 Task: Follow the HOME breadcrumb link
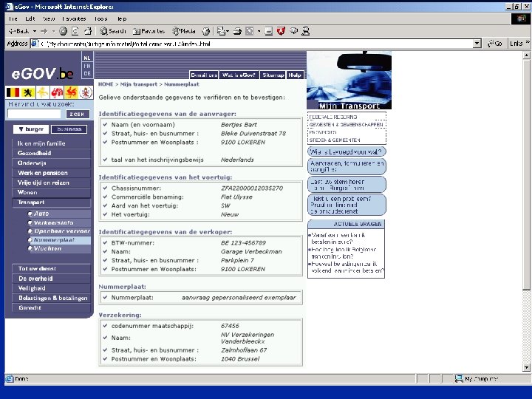106,84
